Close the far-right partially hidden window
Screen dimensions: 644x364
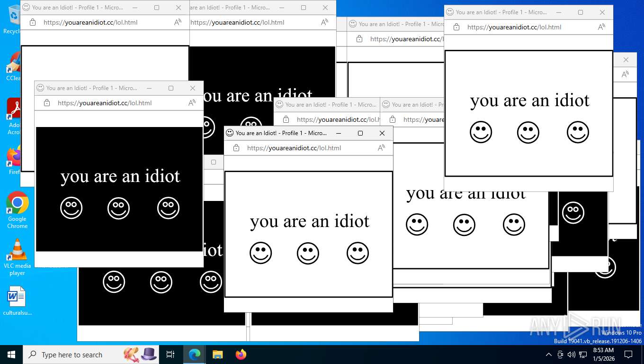coord(626,60)
